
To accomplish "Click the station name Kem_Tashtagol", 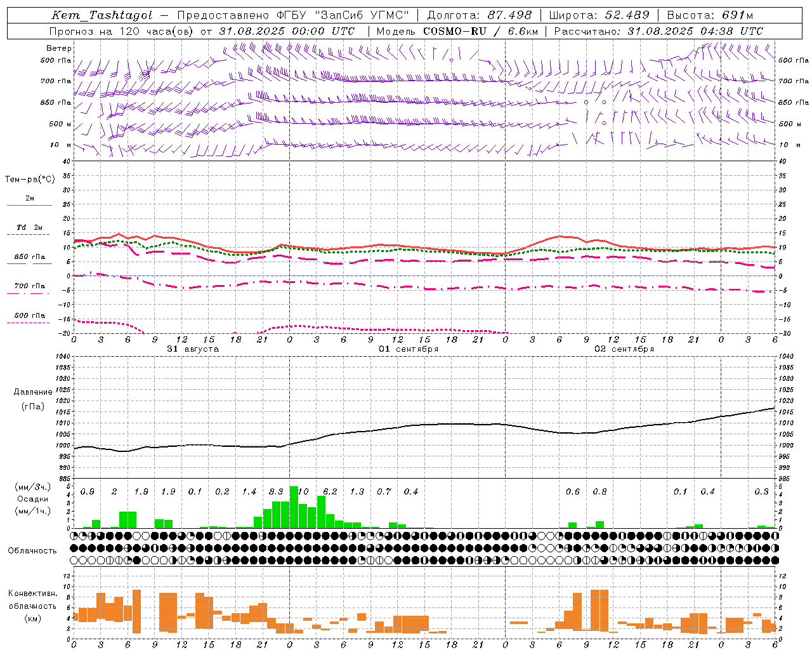I will pyautogui.click(x=102, y=15).
